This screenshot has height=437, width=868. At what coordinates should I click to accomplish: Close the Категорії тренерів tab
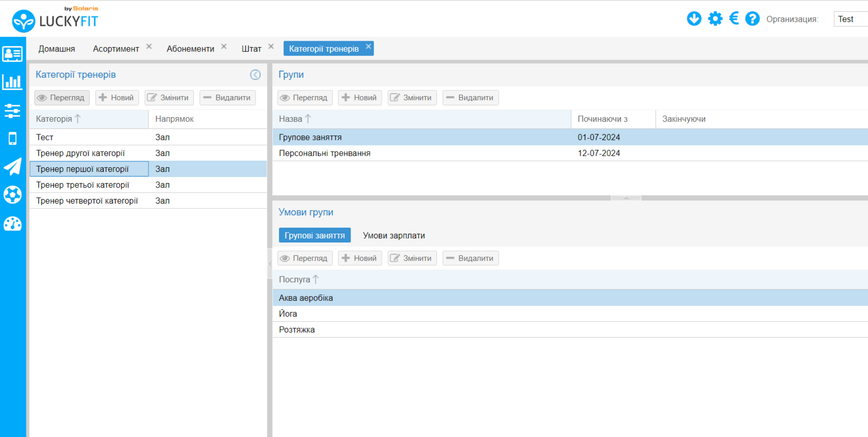[369, 47]
